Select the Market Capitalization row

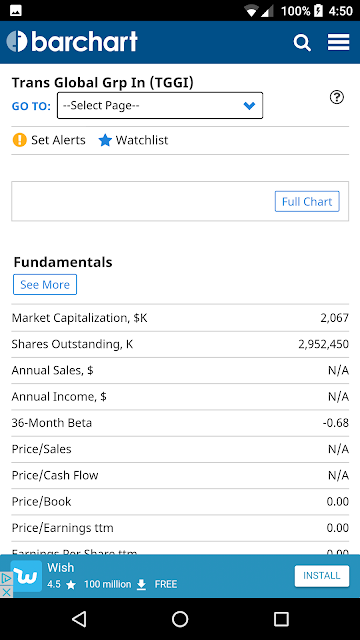point(180,318)
